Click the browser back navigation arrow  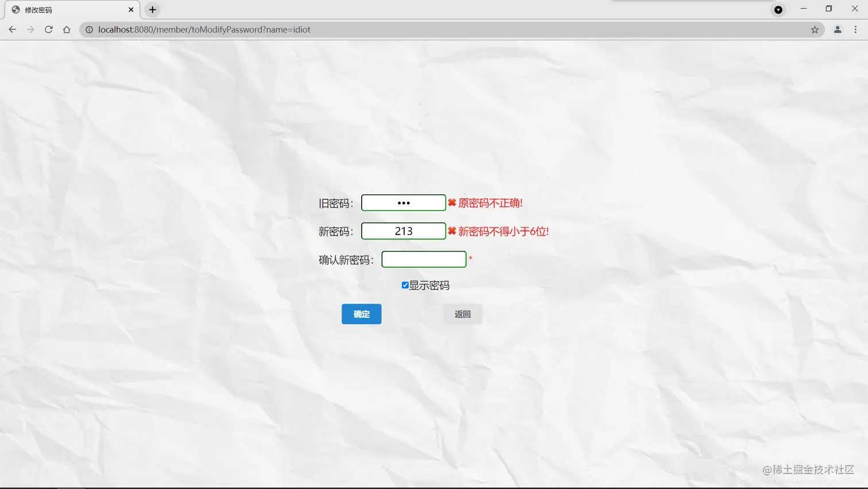click(x=12, y=29)
